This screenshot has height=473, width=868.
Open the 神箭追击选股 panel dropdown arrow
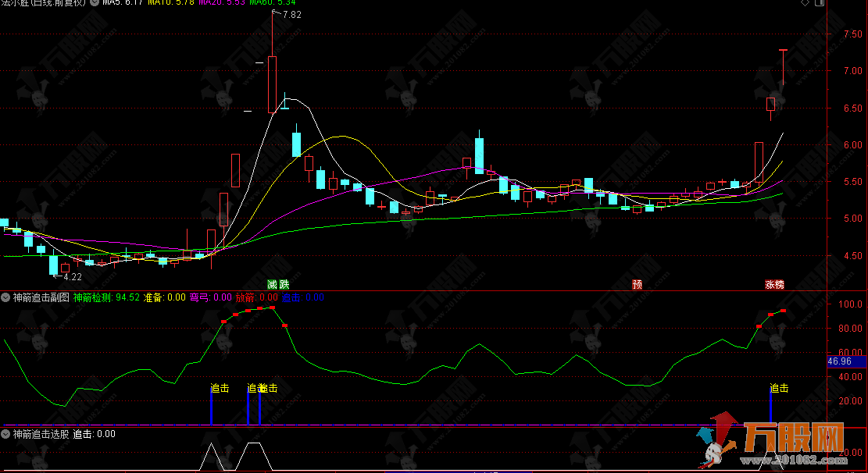[x=5, y=434]
